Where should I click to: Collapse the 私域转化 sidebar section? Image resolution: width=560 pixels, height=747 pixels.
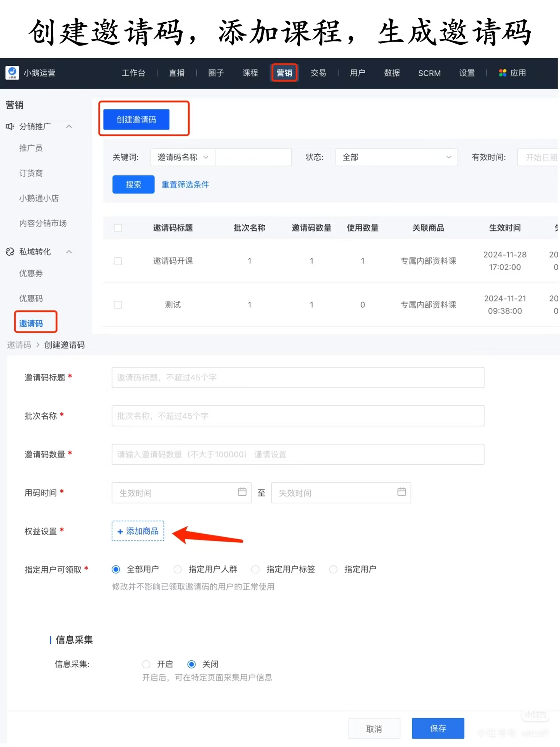tap(69, 252)
